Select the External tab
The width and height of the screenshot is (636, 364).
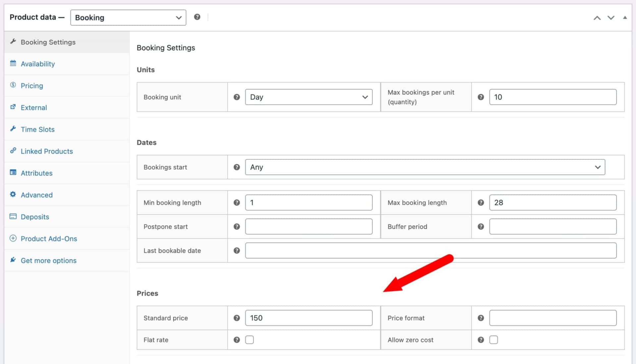pos(67,108)
